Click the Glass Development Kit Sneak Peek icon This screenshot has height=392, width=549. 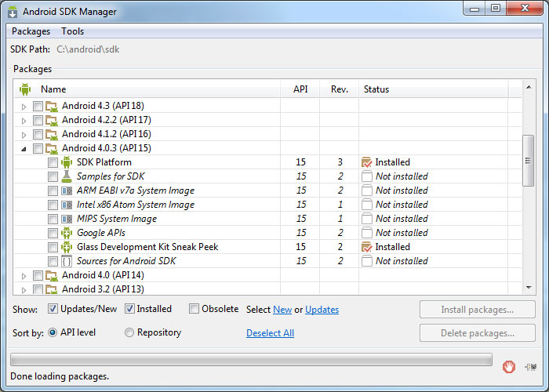pos(67,247)
